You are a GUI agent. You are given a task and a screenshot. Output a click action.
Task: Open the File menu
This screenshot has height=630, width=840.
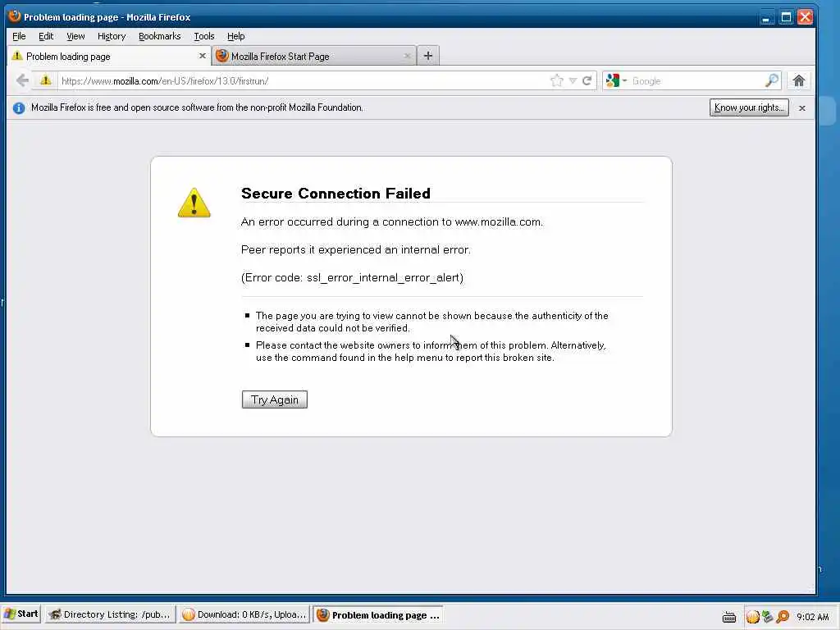click(x=19, y=36)
